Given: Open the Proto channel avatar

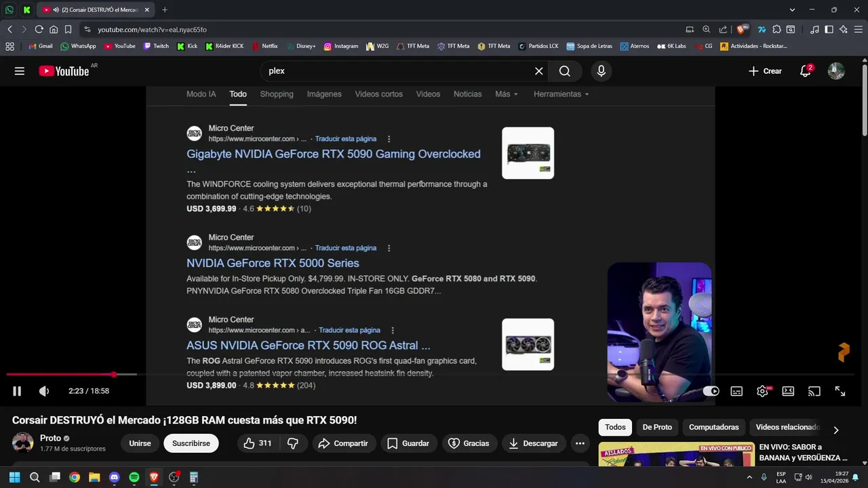Looking at the screenshot, I should click(22, 443).
